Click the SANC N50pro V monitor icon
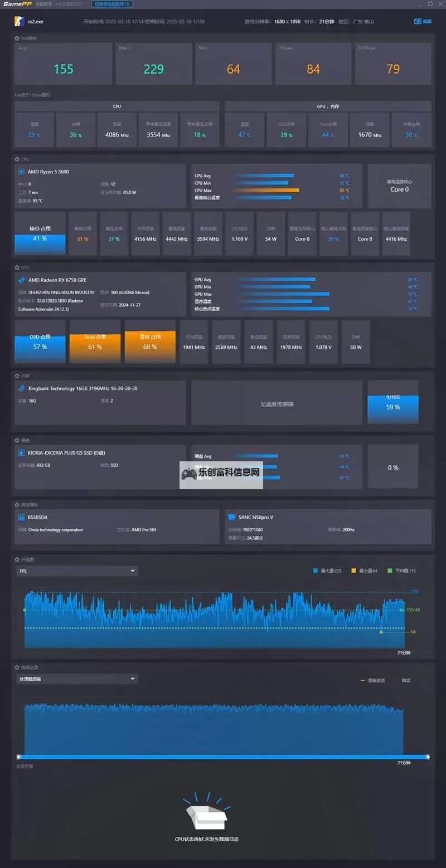 (x=231, y=517)
